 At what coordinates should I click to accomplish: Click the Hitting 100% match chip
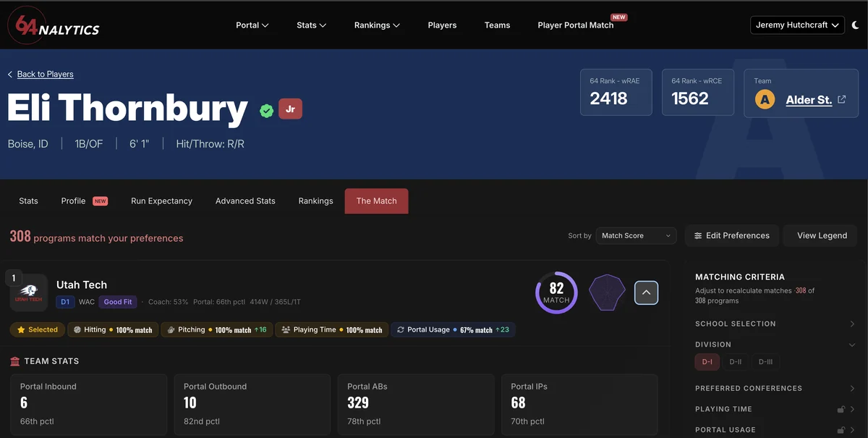113,329
